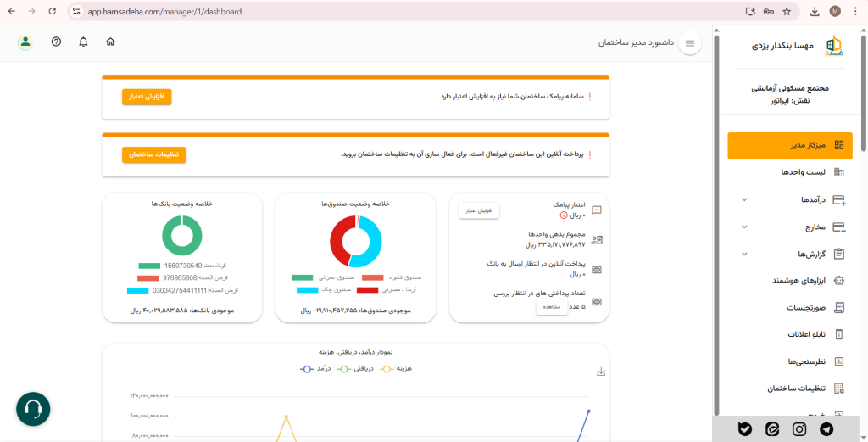This screenshot has height=442, width=868.
Task: Open the Chrome three-dot menu
Action: pos(856,12)
